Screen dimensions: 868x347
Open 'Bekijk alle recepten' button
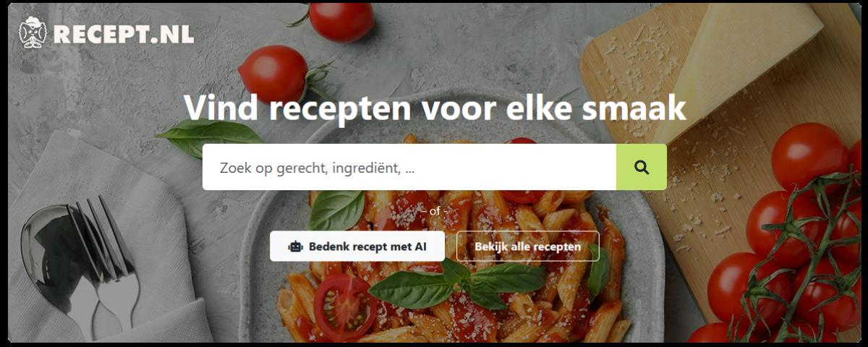(528, 247)
